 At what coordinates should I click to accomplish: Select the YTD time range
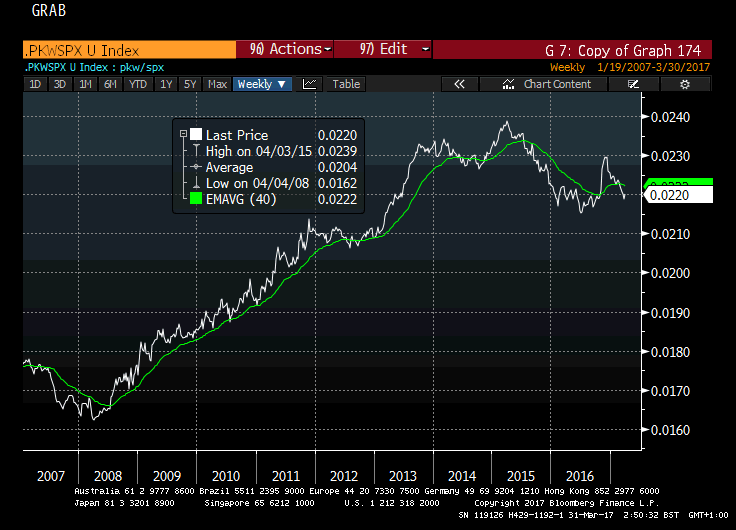pyautogui.click(x=137, y=85)
